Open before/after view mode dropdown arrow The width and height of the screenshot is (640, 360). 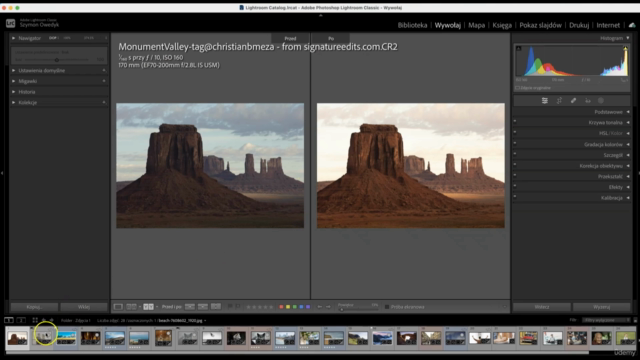point(157,307)
